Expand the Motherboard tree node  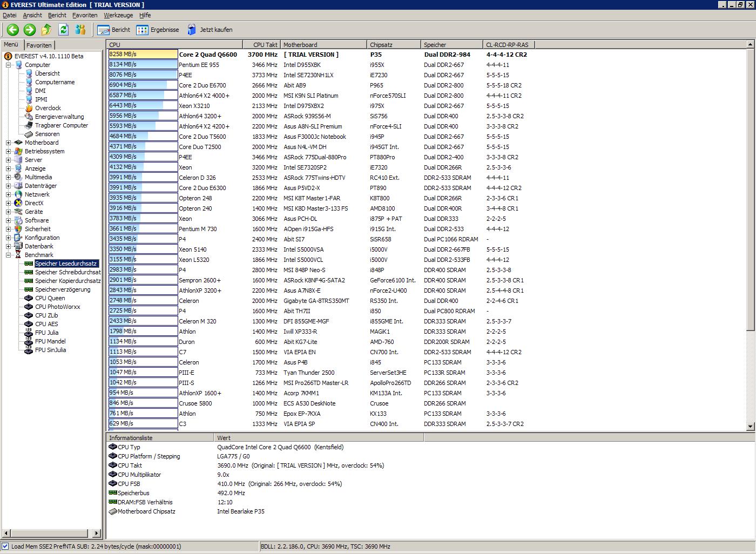point(9,143)
